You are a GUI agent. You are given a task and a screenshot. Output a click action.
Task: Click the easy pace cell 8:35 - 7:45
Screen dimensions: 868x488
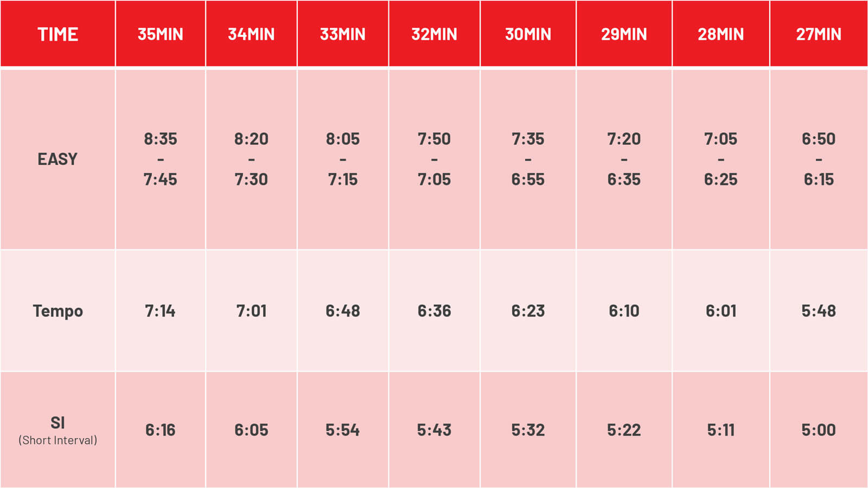[161, 159]
